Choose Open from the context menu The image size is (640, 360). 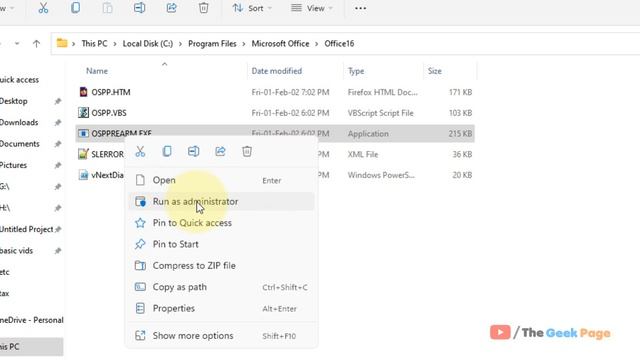pos(221,180)
